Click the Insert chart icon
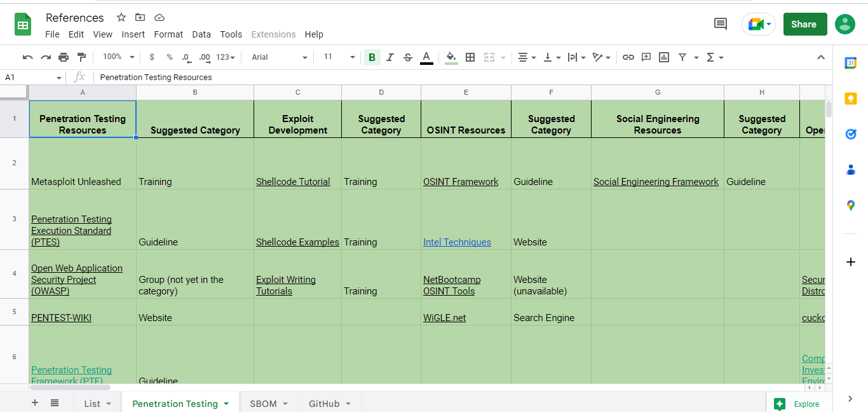Screen dimensions: 868x412 click(664, 57)
